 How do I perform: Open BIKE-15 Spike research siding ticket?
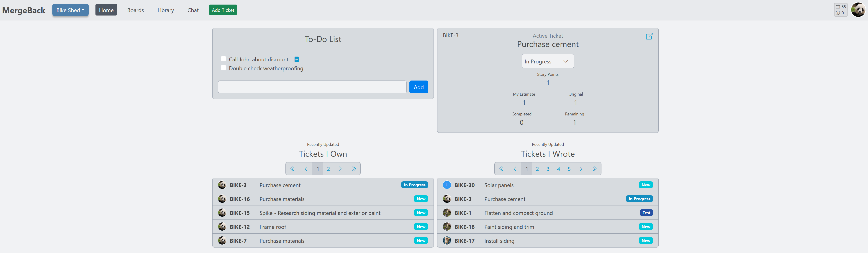click(323, 213)
